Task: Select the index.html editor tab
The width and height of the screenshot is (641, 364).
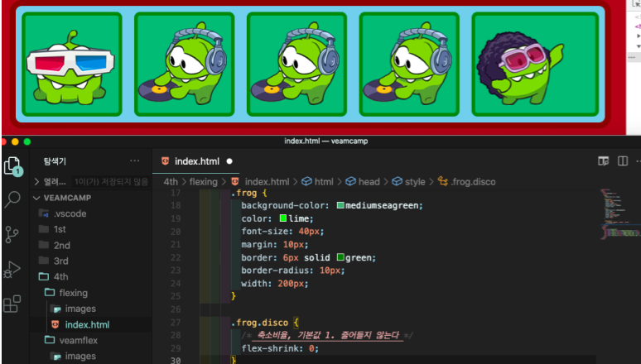Action: point(196,161)
